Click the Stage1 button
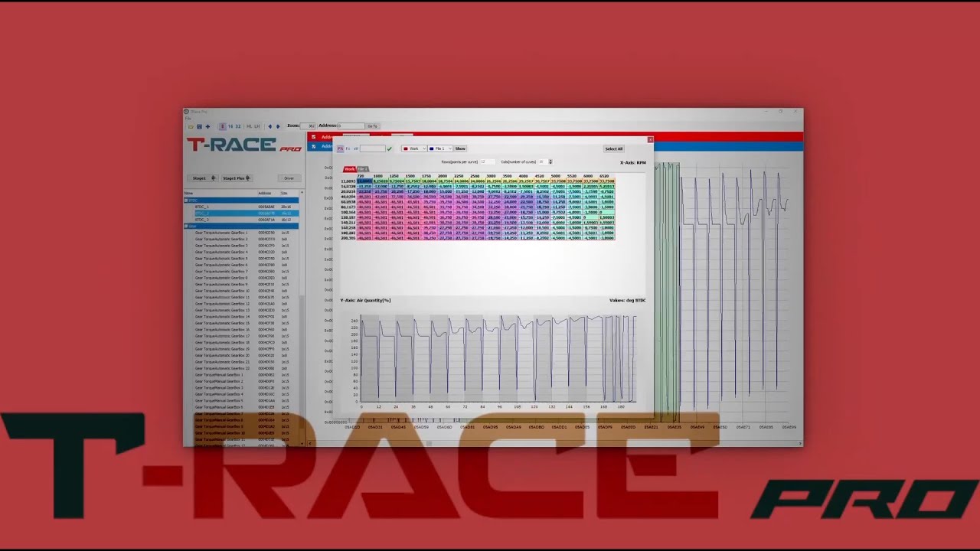Image resolution: width=980 pixels, height=551 pixels. 202,178
